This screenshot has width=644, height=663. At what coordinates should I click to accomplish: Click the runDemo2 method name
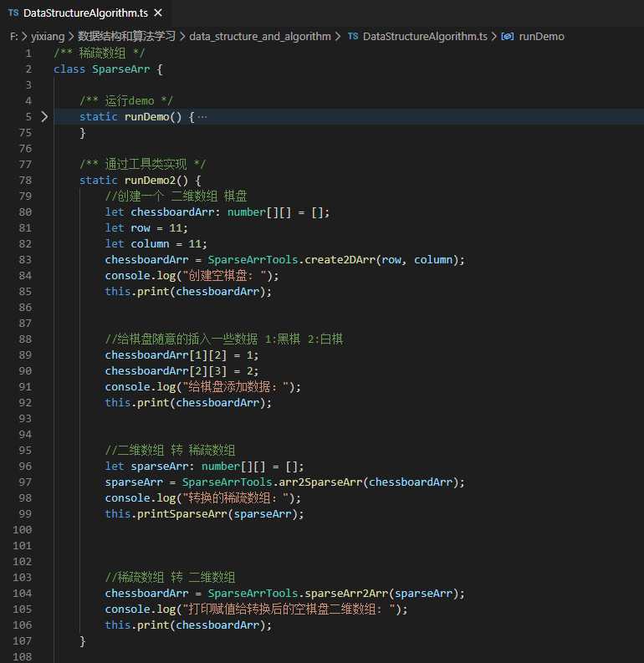coord(150,181)
